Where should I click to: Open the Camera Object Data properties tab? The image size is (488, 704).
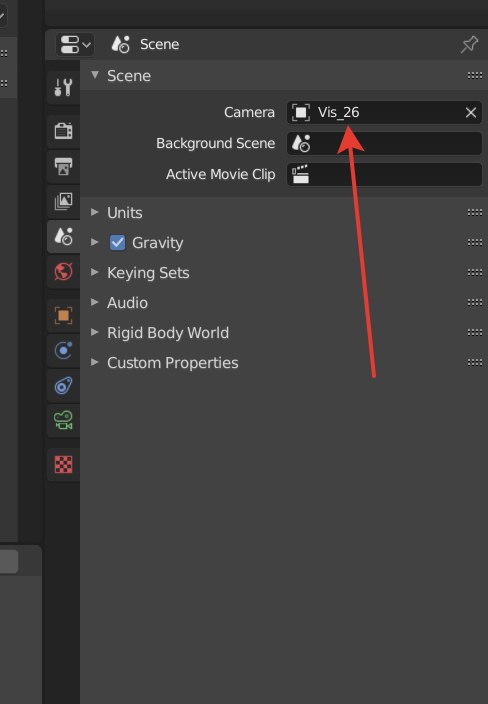pyautogui.click(x=63, y=420)
